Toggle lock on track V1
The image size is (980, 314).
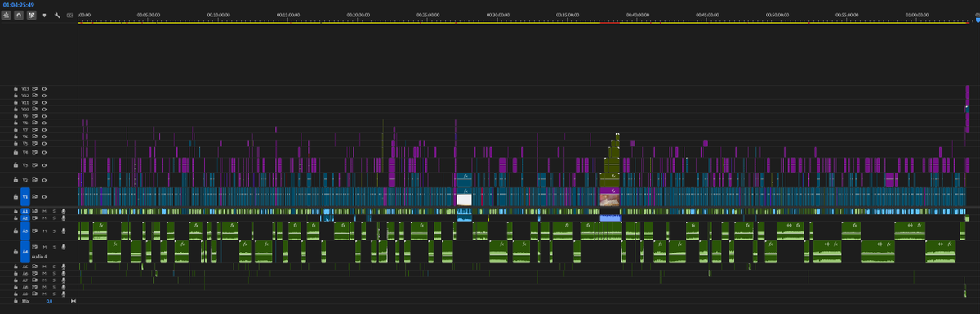click(x=16, y=196)
